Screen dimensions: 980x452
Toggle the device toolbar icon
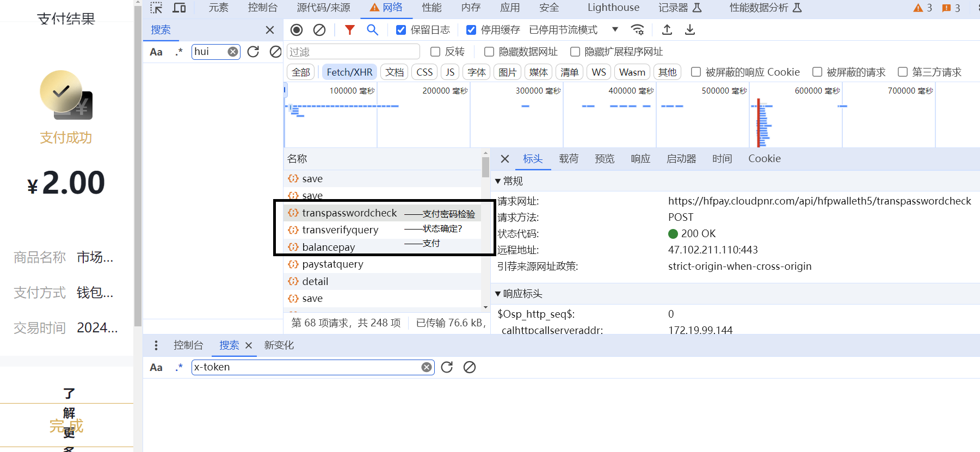tap(179, 8)
